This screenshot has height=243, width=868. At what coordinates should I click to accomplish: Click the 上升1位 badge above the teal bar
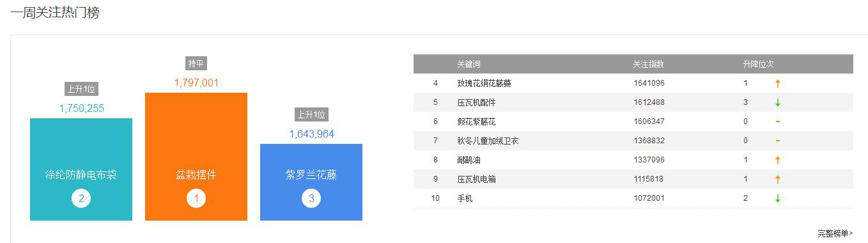(81, 89)
